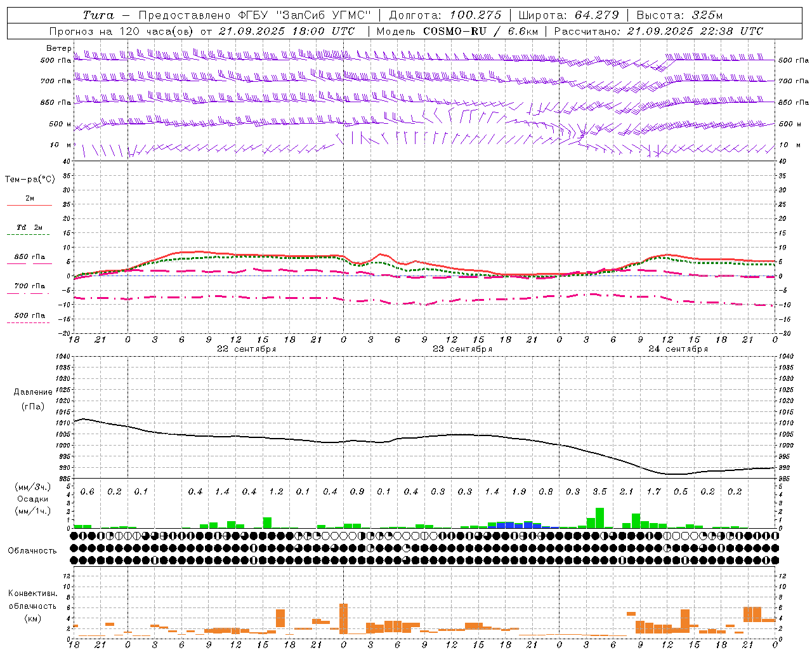The image size is (812, 650).
Task: Click "Предоставлено ФГБУ "ЗапСиб УГМС"" in the header
Action: click(254, 15)
